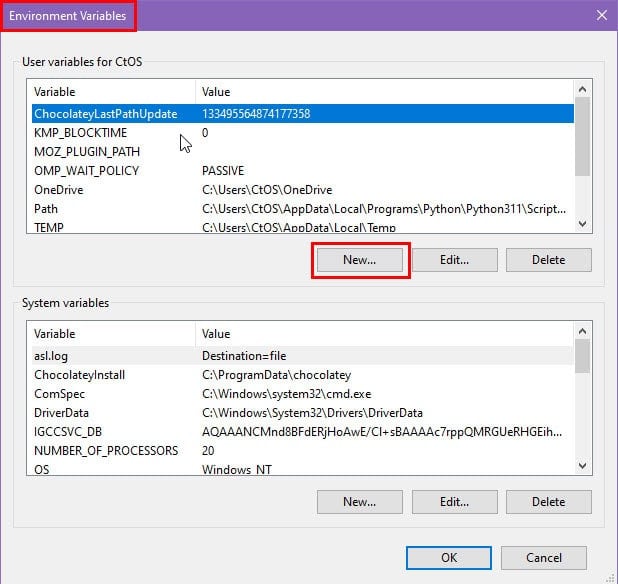The height and width of the screenshot is (584, 618).
Task: Sort user variables by Value column header
Action: pos(385,91)
